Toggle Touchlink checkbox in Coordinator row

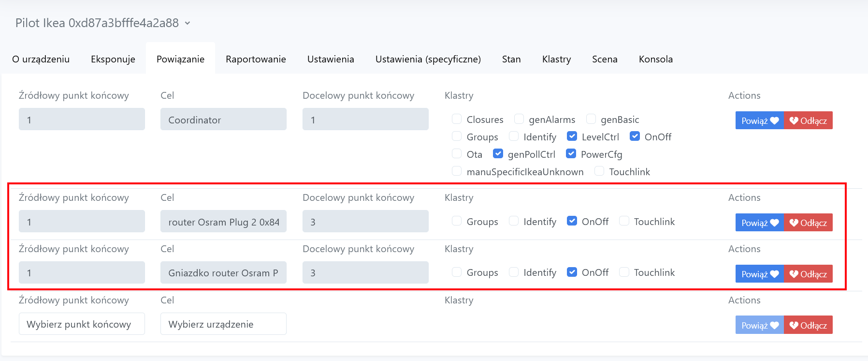[599, 171]
